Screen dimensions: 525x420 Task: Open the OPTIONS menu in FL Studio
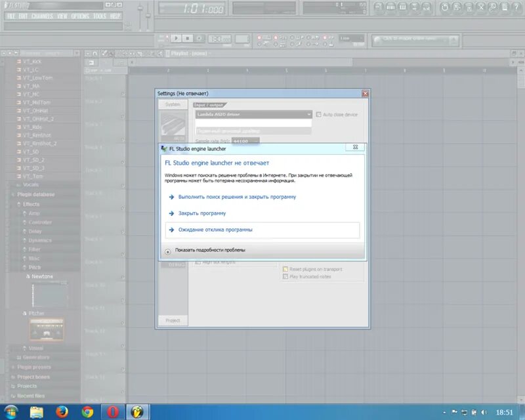coord(80,16)
